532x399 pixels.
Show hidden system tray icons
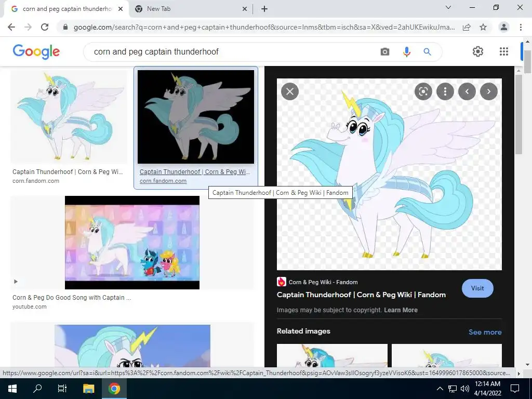[440, 389]
